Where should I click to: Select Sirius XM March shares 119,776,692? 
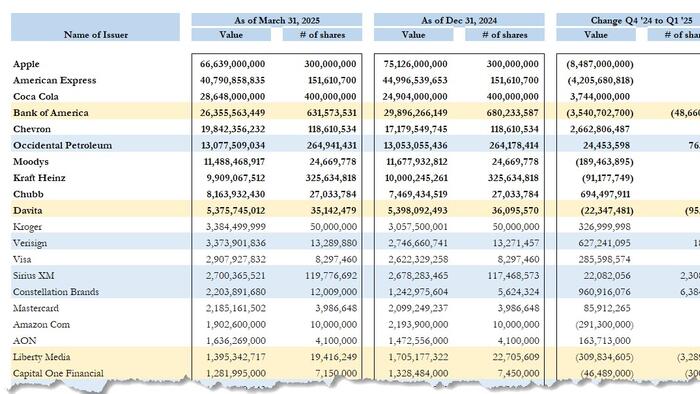pos(331,276)
